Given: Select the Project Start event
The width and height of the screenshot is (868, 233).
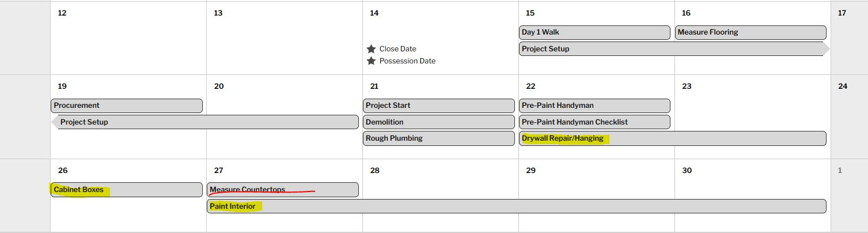Looking at the screenshot, I should point(439,106).
